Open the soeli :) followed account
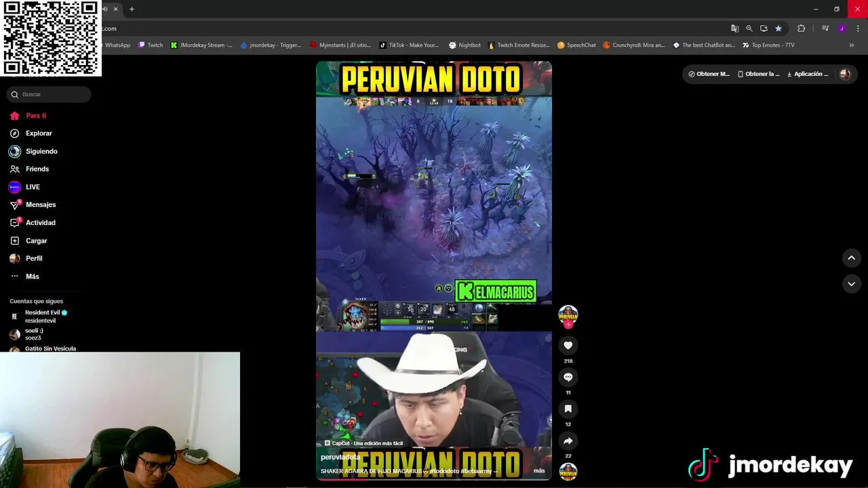 34,334
